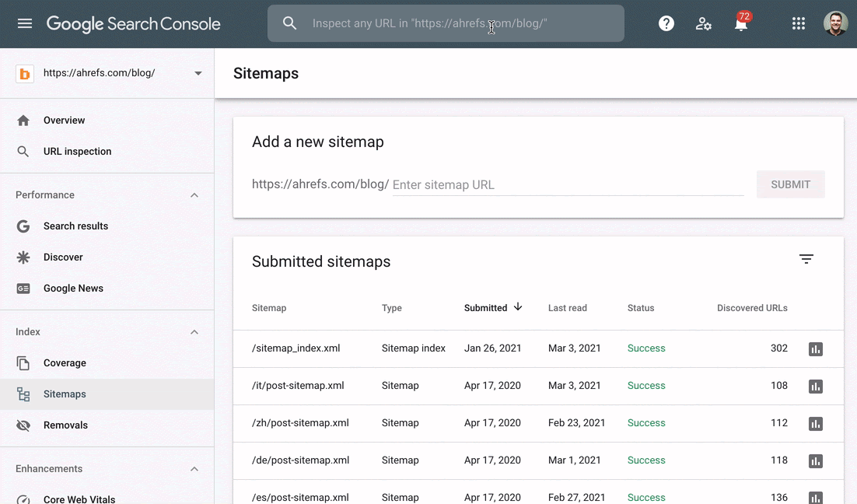Open users and permissions settings icon
Screen dimensions: 857x504
(x=704, y=23)
